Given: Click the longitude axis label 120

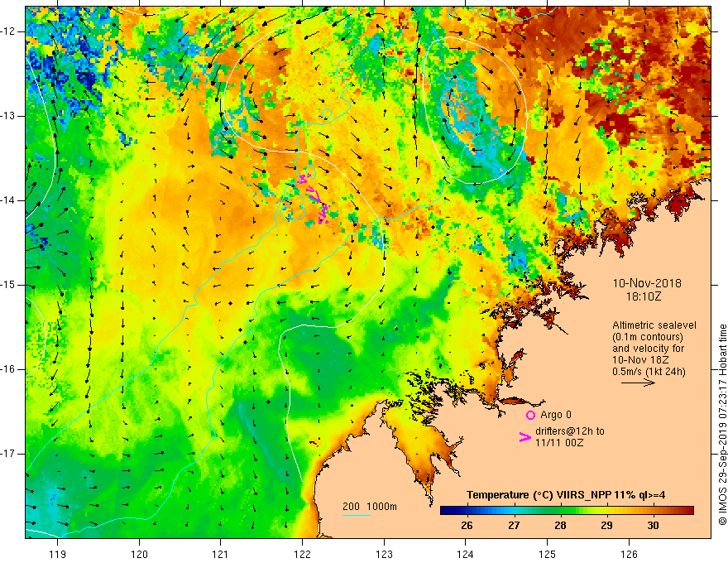Looking at the screenshot, I should [x=139, y=554].
